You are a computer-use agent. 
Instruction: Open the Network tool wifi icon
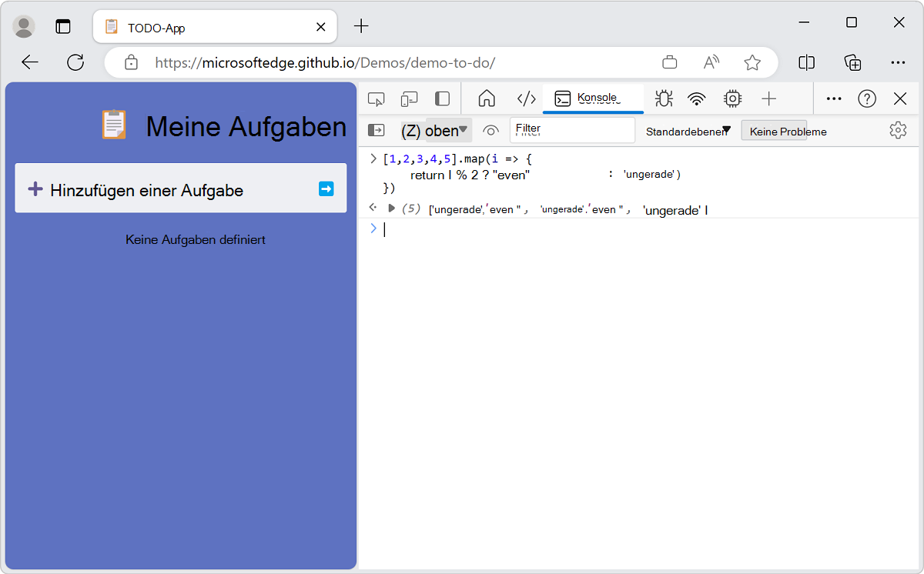click(x=697, y=98)
